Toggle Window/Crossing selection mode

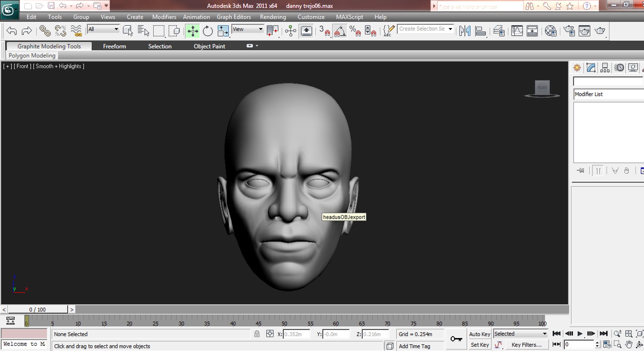tap(174, 31)
